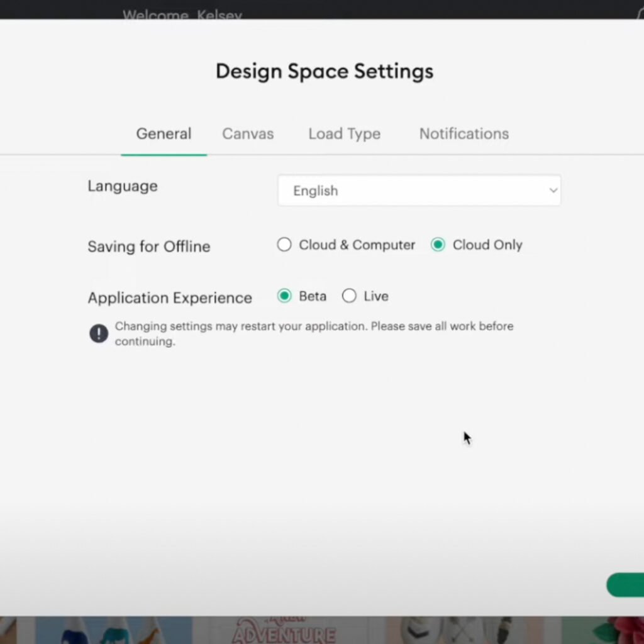Select the General tab
The width and height of the screenshot is (644, 644).
click(164, 133)
